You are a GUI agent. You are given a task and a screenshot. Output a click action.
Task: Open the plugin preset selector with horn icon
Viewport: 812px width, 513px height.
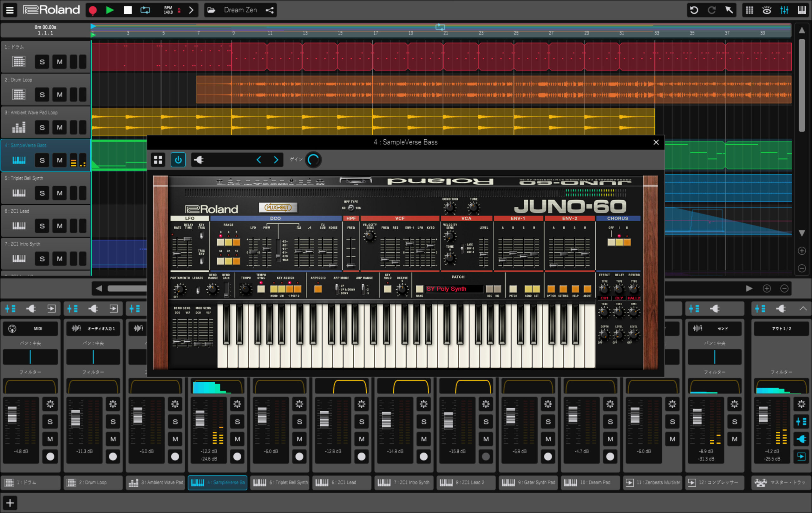pos(199,160)
